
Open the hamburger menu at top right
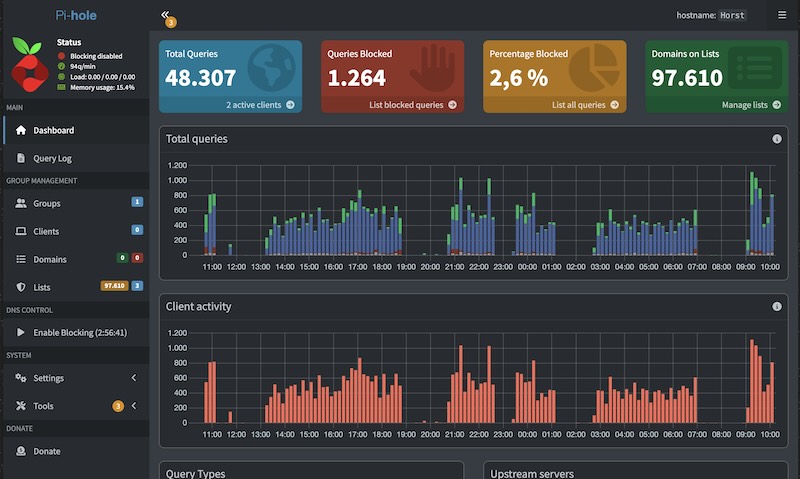(x=782, y=15)
